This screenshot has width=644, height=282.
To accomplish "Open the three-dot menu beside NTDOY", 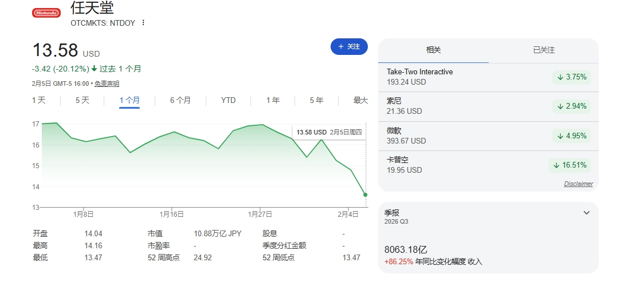I will 143,23.
